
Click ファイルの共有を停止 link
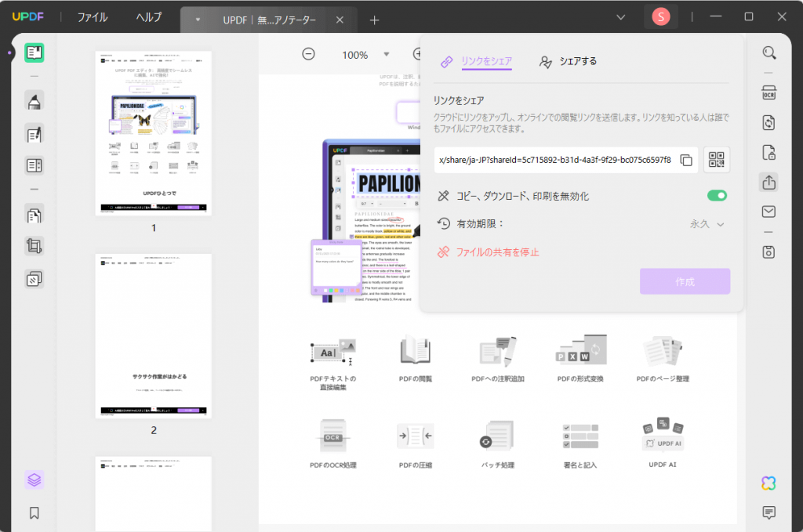(497, 252)
